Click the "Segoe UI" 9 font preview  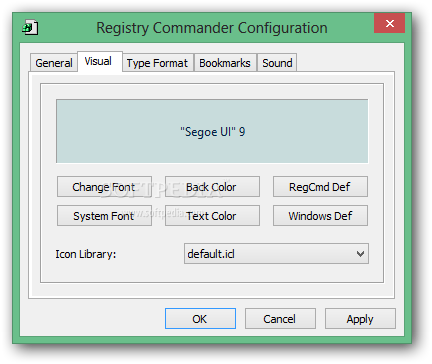212,131
